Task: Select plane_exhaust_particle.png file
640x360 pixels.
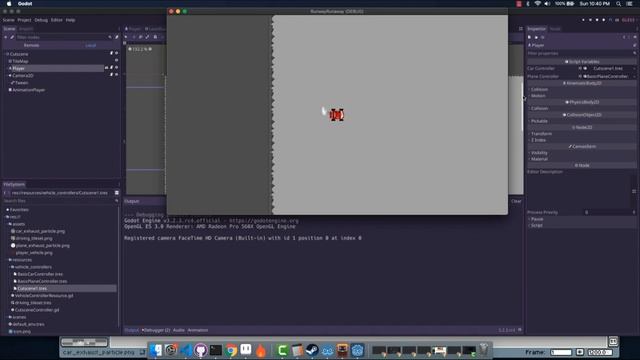Action: 42,245
